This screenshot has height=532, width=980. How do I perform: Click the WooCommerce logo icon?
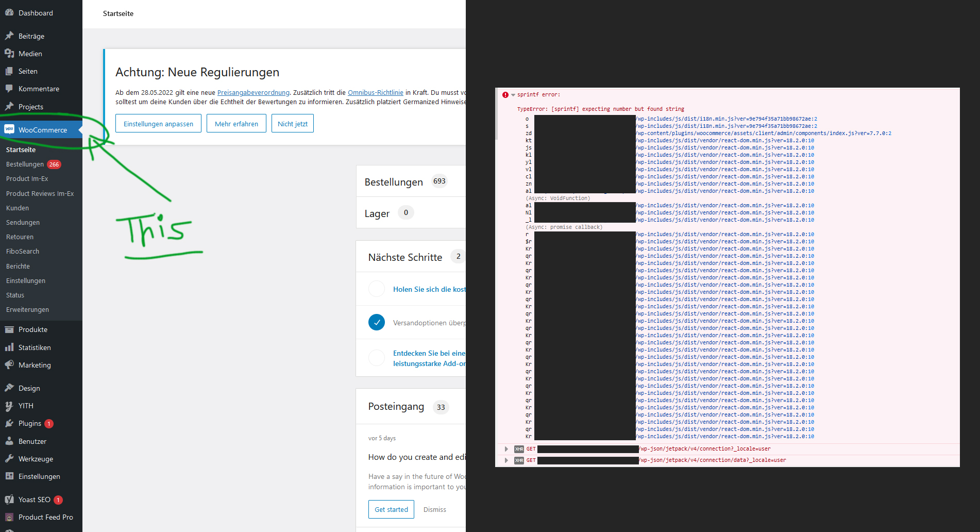pyautogui.click(x=9, y=129)
